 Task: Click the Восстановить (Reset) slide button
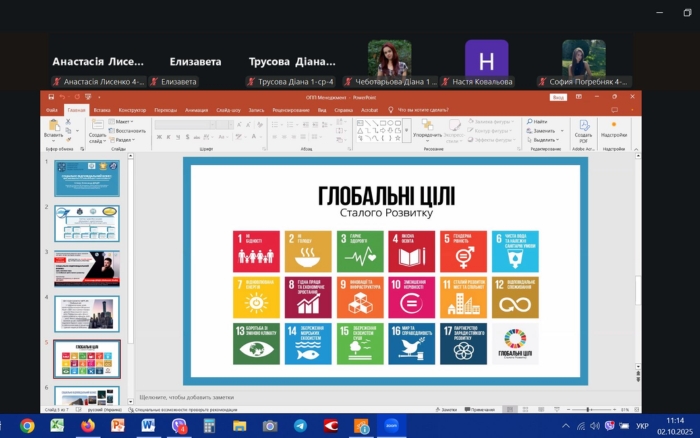pyautogui.click(x=128, y=130)
